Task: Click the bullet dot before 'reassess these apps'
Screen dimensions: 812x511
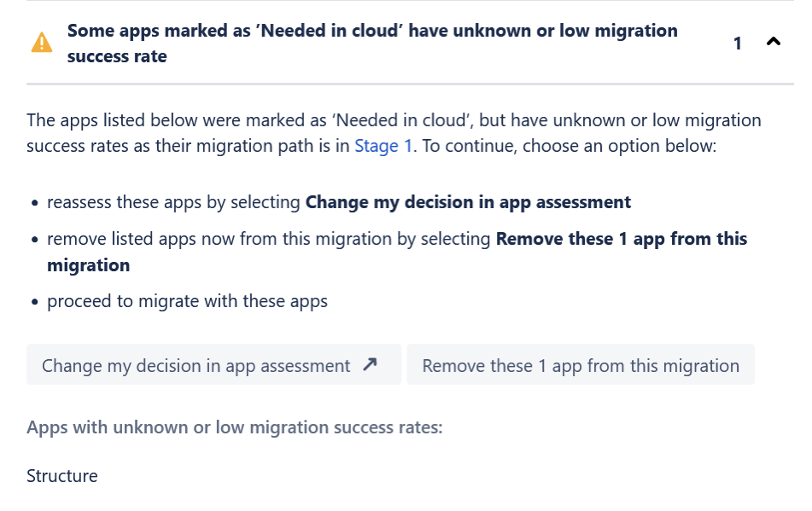Action: point(34,204)
